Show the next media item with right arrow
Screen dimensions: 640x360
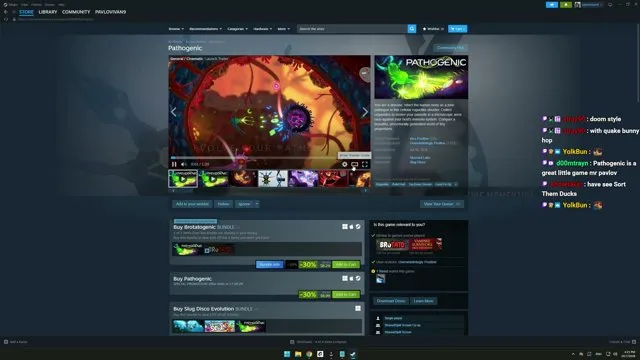click(x=365, y=112)
